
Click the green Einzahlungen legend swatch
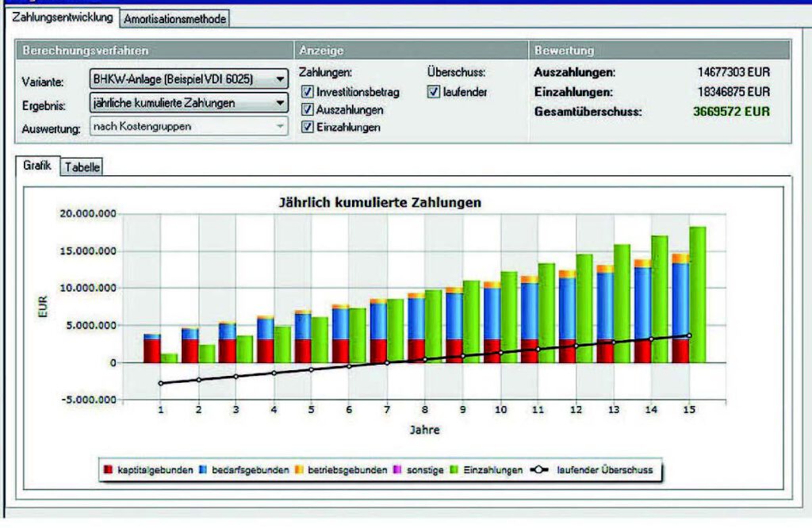(454, 469)
